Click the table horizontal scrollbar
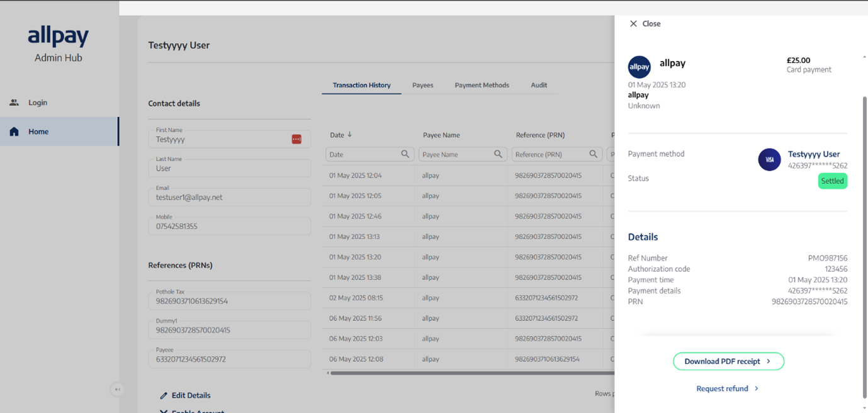 [x=472, y=373]
